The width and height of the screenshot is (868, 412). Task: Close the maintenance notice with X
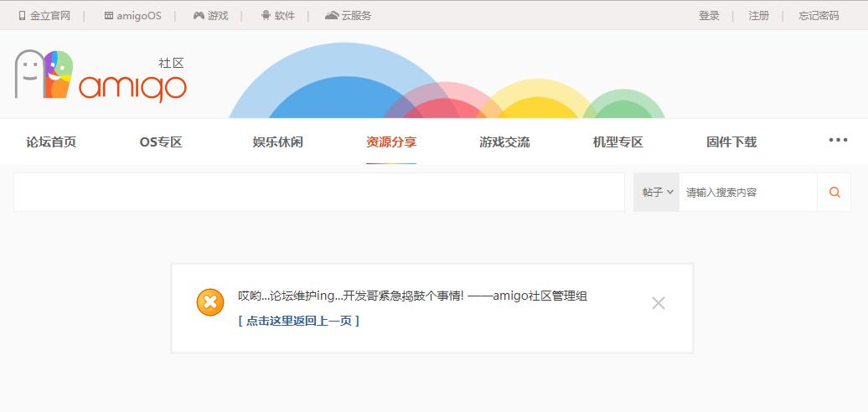point(659,303)
